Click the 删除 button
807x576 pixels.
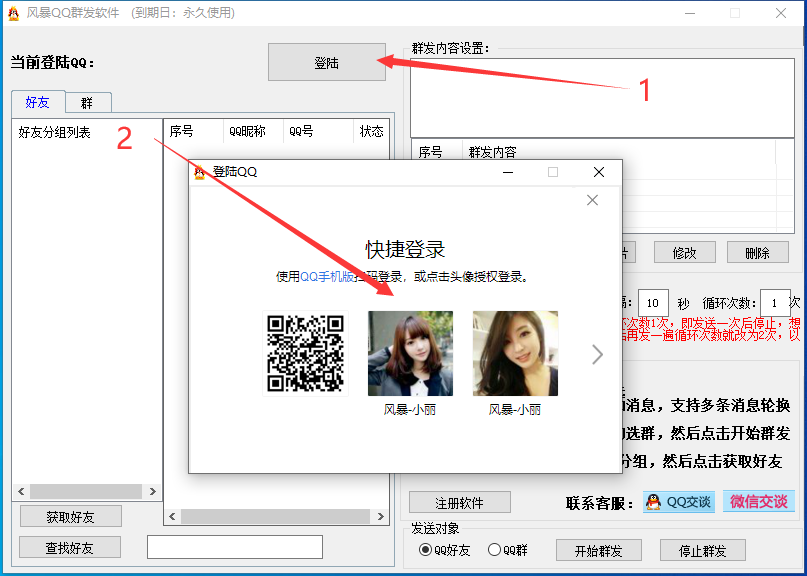click(x=758, y=252)
